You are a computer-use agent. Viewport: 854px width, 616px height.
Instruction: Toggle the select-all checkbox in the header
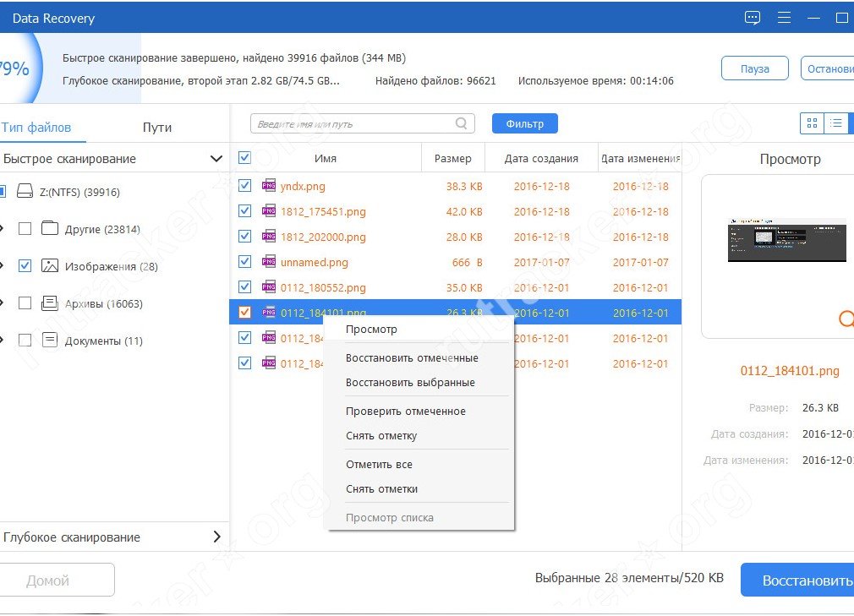(244, 158)
